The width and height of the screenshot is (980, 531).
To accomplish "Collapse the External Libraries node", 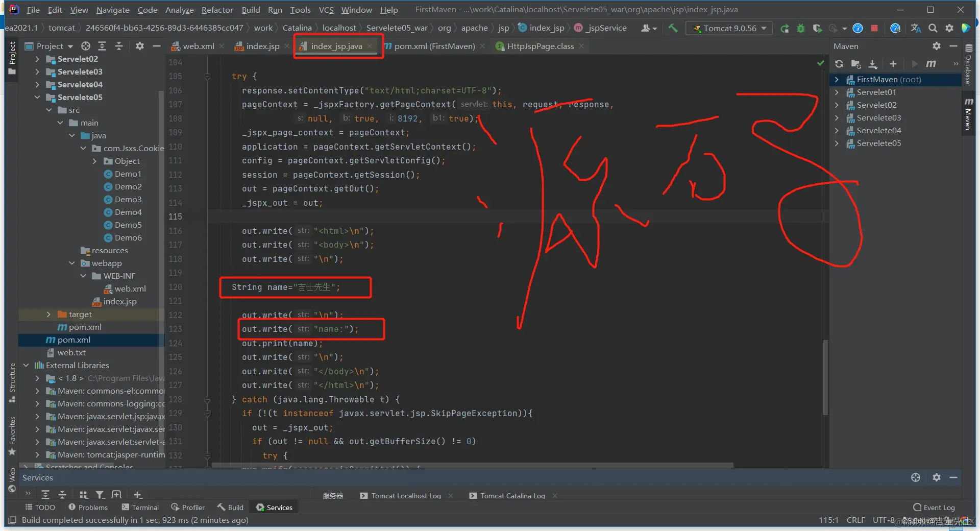I will click(26, 366).
